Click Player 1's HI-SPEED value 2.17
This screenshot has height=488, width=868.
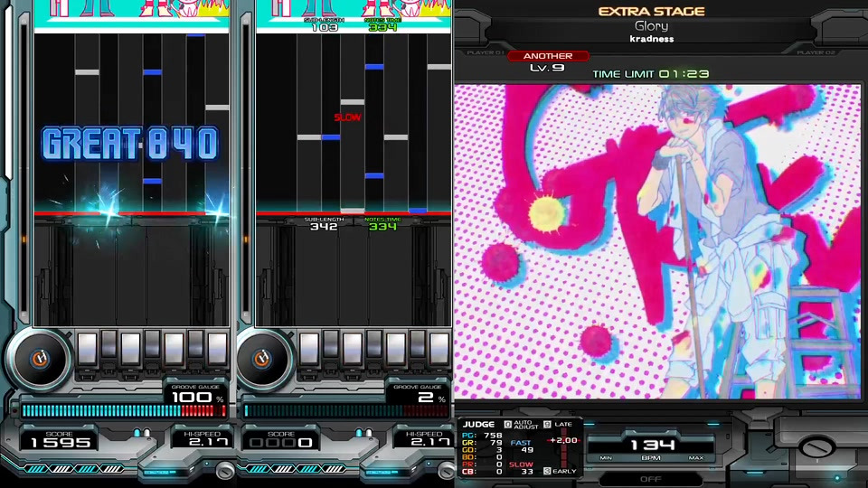coord(209,442)
